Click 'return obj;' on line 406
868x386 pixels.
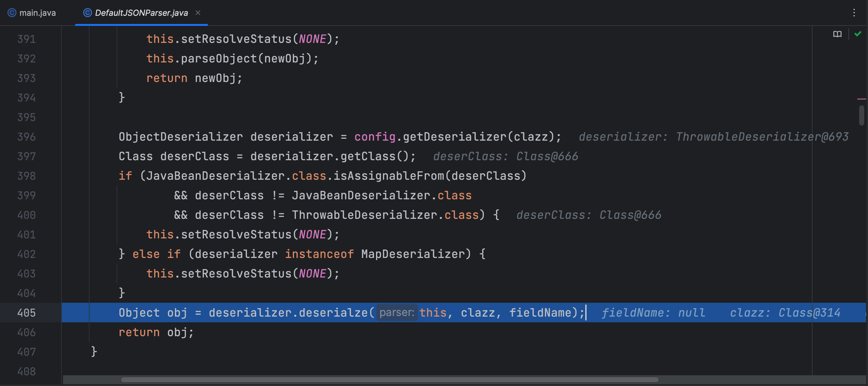[156, 332]
